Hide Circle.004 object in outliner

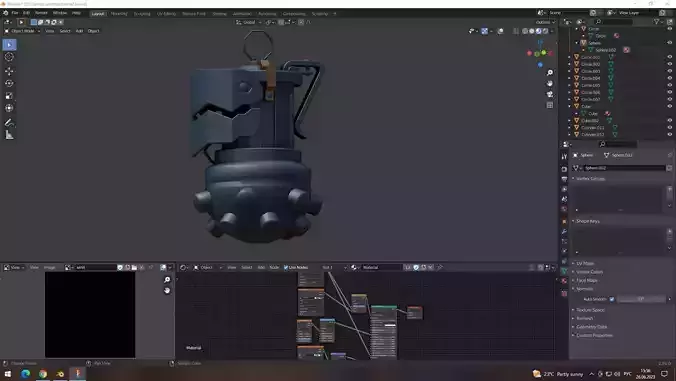670,78
